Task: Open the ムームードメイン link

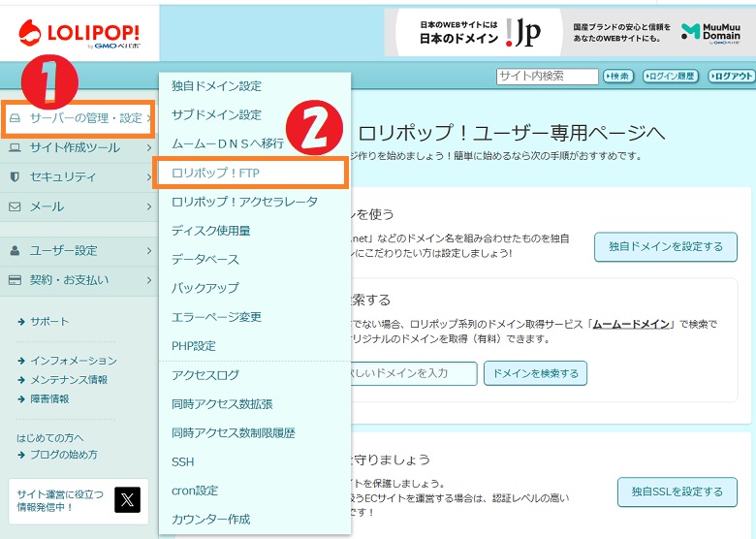Action: (632, 324)
